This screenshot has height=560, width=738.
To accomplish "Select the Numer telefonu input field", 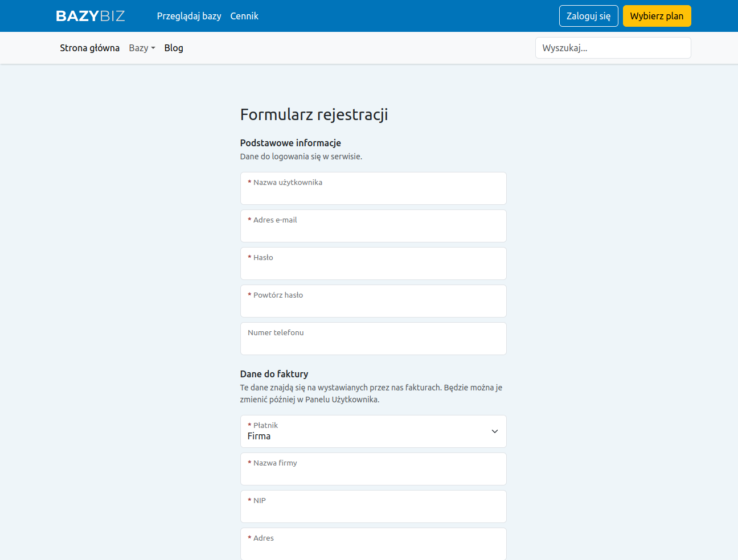I will pos(374,339).
